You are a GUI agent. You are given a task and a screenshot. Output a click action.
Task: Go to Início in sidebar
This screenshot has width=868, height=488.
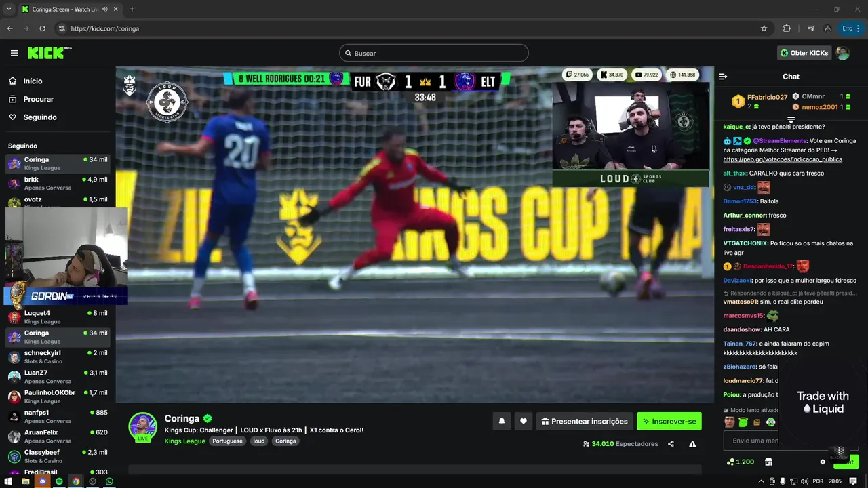pyautogui.click(x=33, y=81)
